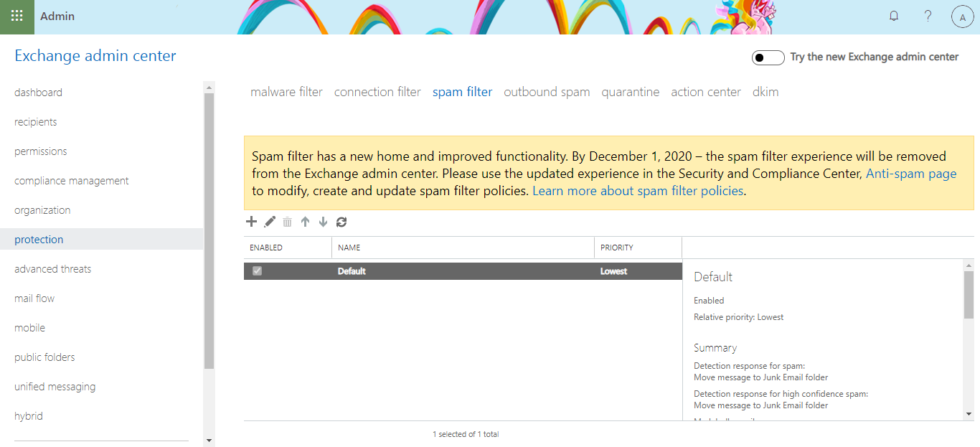The image size is (980, 447).
Task: Go to action center tab
Action: [706, 92]
